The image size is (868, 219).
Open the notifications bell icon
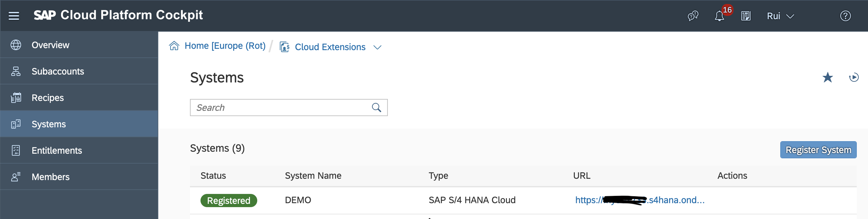click(719, 16)
